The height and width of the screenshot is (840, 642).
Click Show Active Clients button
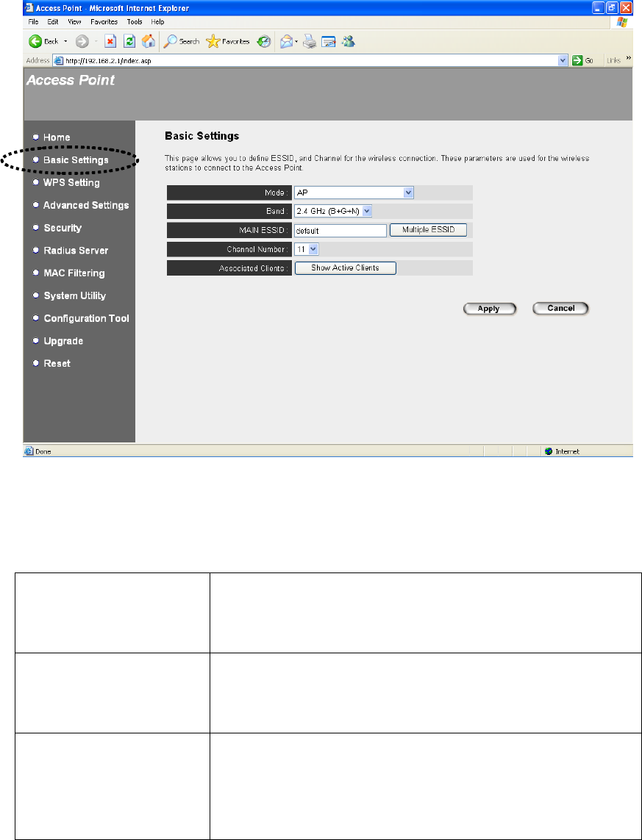click(x=345, y=268)
